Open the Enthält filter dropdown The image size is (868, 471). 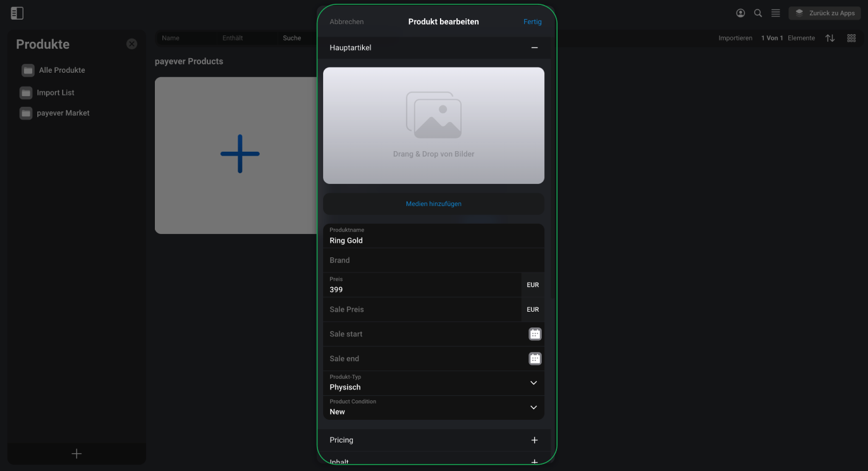coord(247,38)
